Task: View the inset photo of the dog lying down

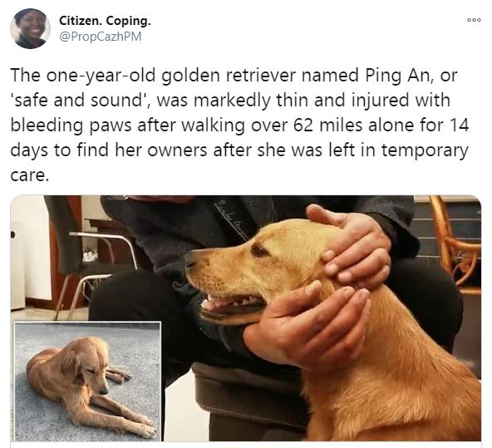Action: [87, 382]
